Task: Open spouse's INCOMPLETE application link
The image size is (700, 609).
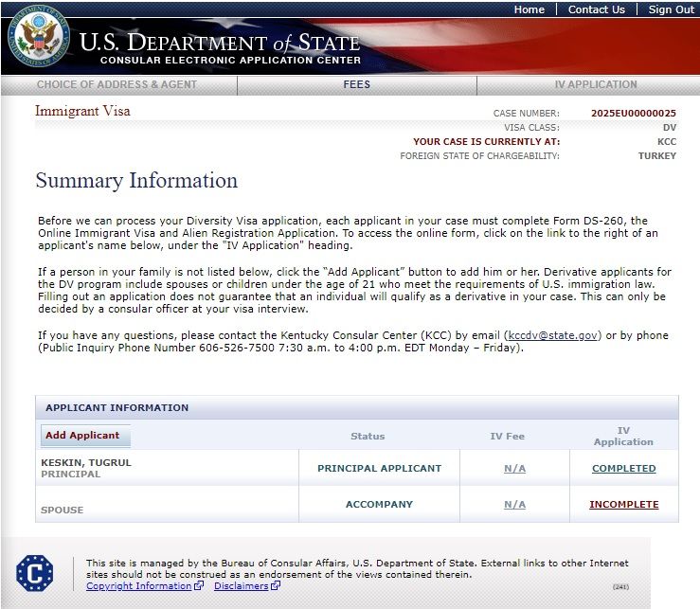Action: pos(623,504)
